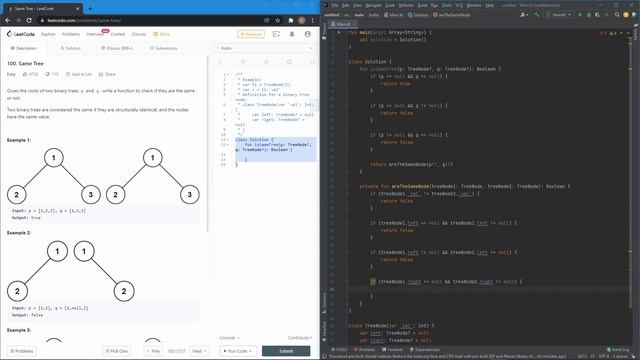640x360 pixels.
Task: Open IntelliJ Refactor menu
Action: coord(406,5)
